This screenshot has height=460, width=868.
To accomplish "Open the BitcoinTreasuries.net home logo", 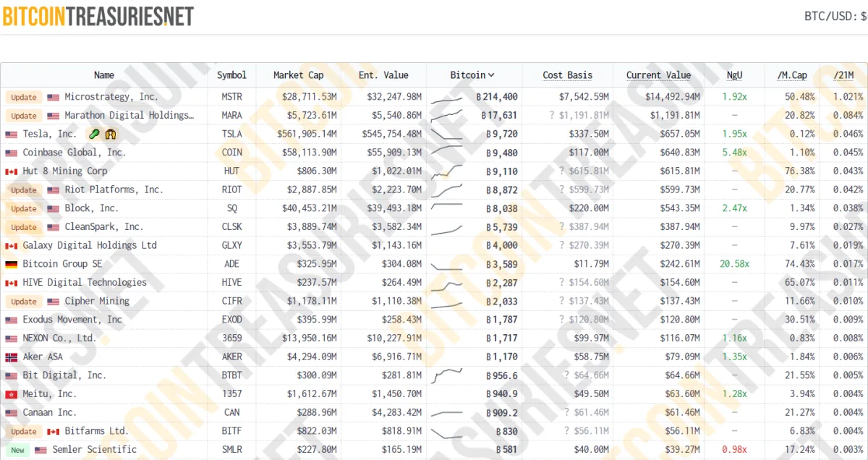I will coord(98,17).
